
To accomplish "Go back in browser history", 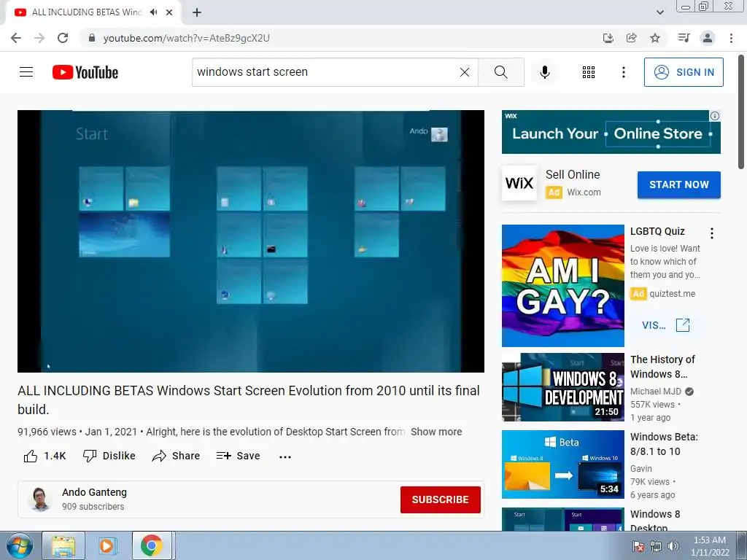I will coord(16,38).
